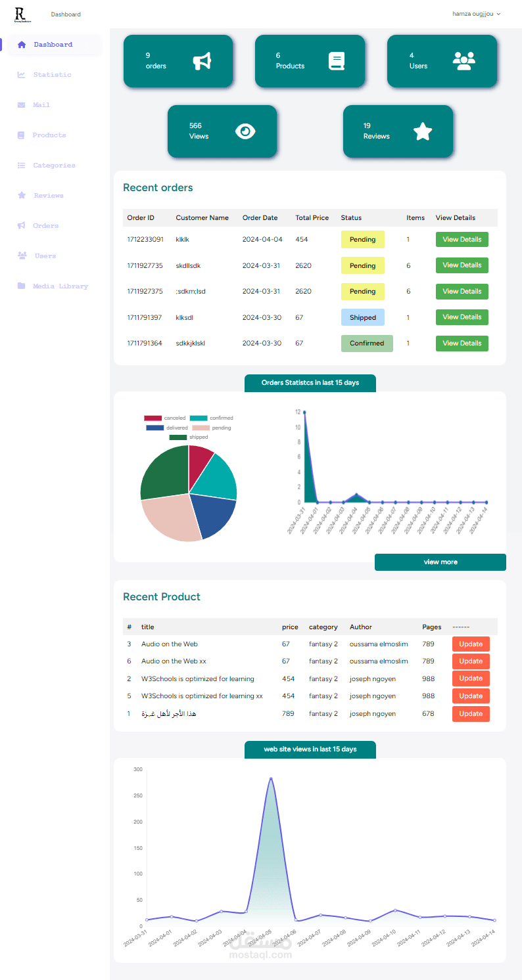The height and width of the screenshot is (980, 522).
Task: Toggle the delivered legend swatch
Action: pos(155,428)
